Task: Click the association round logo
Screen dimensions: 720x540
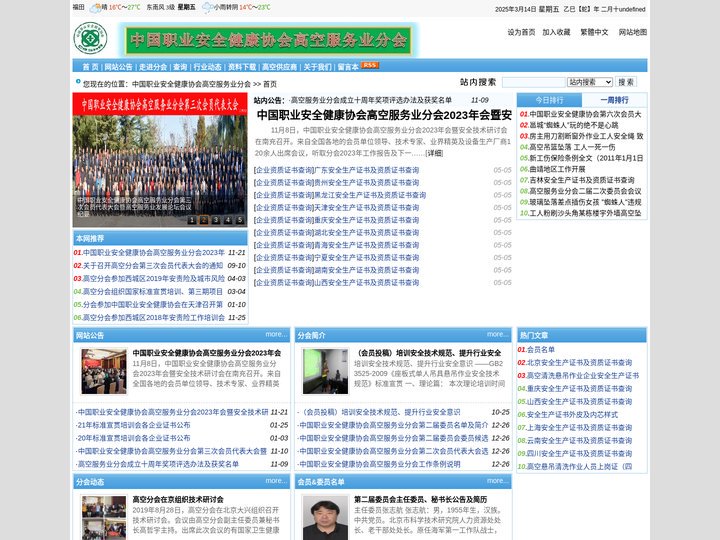Action: tap(90, 38)
